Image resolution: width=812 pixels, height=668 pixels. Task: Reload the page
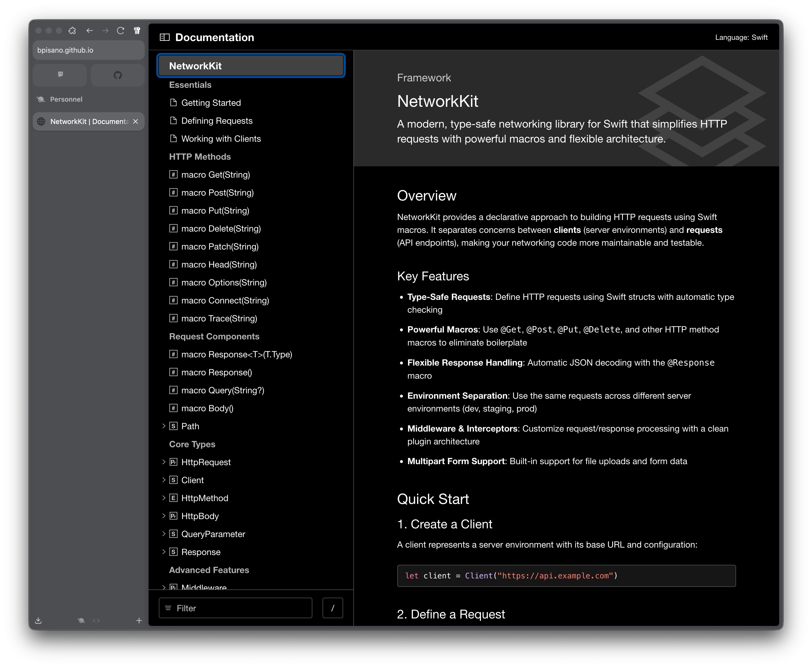[x=120, y=30]
